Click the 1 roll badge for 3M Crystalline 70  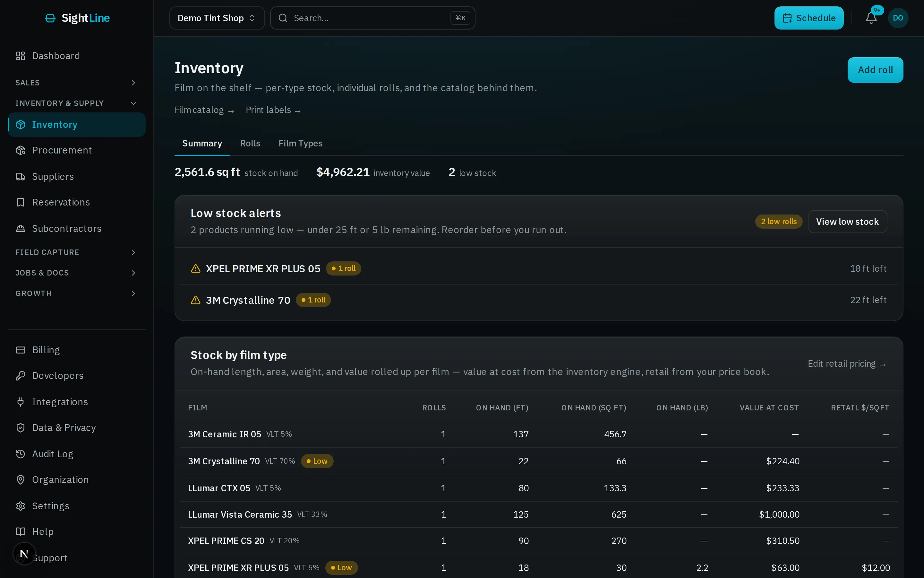pyautogui.click(x=313, y=300)
